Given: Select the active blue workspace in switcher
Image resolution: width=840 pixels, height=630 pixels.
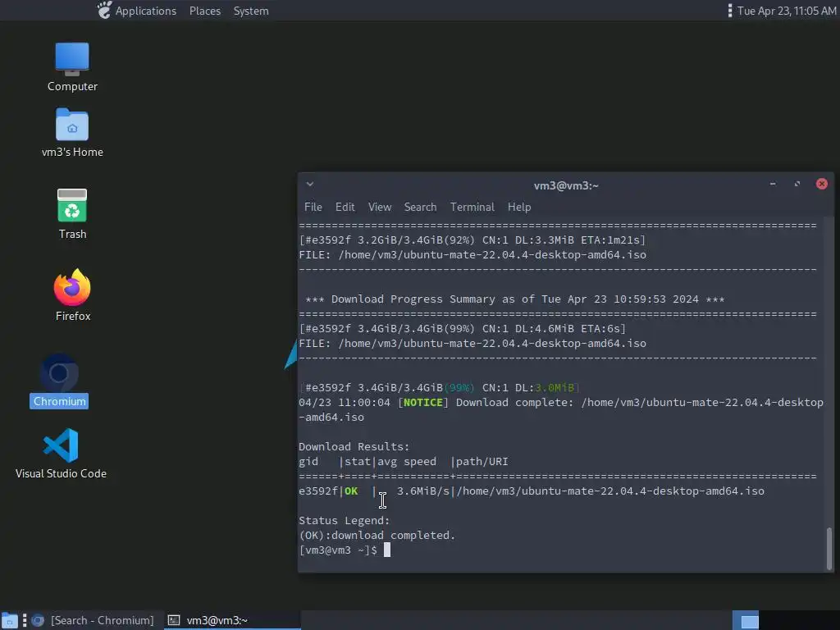Looking at the screenshot, I should point(746,620).
